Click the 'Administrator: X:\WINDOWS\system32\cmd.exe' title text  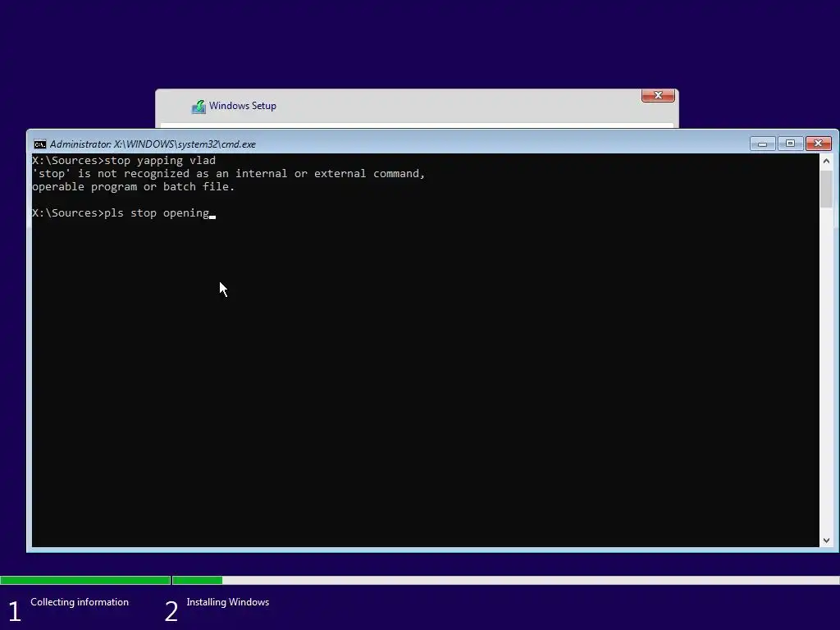153,144
